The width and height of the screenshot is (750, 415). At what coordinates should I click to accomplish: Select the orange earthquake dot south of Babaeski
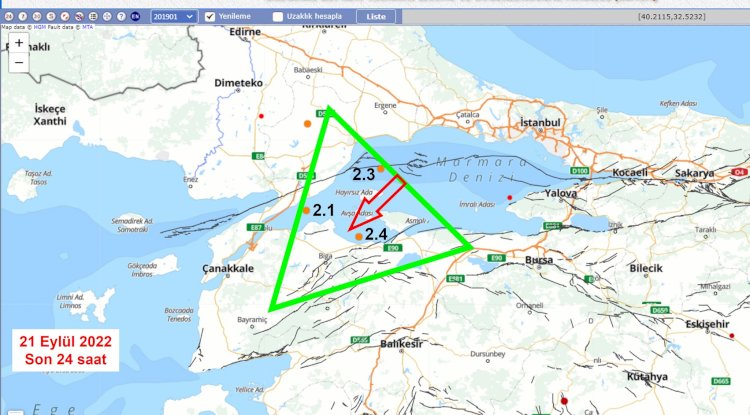click(308, 124)
